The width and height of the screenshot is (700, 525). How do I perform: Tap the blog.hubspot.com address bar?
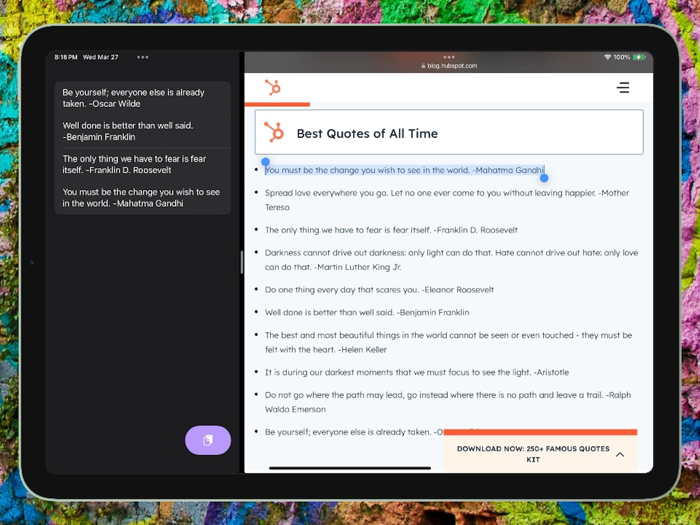(449, 66)
